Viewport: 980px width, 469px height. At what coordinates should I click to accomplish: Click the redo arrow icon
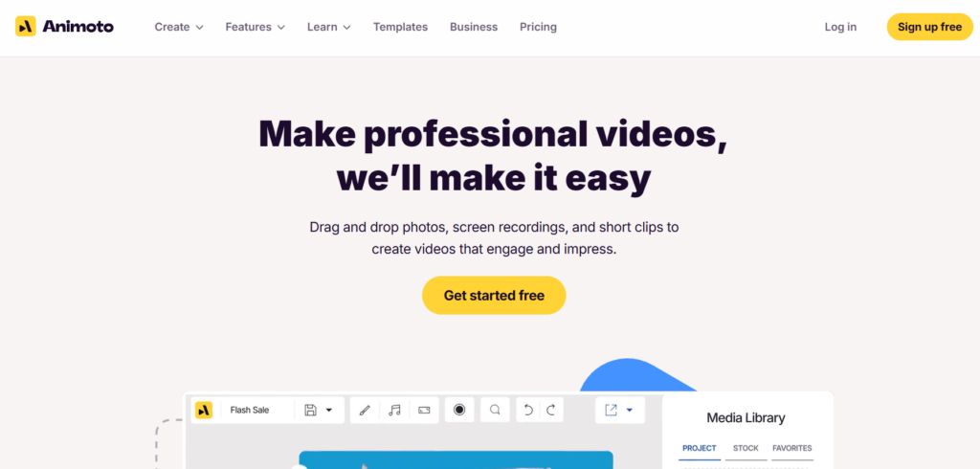point(550,411)
